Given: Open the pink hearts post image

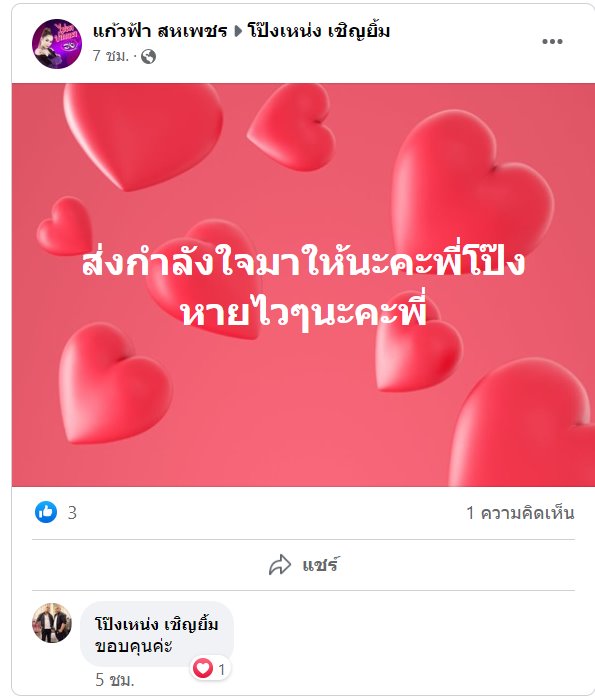Looking at the screenshot, I should pos(303,284).
